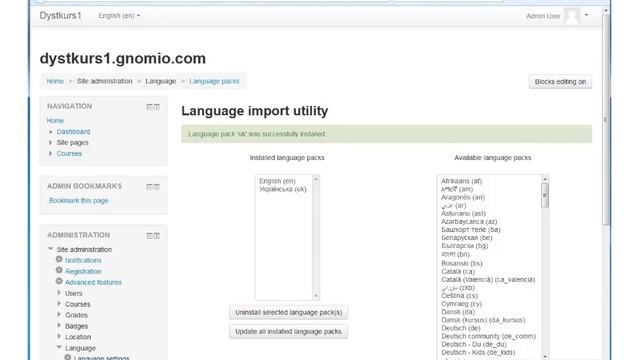Expand Location under Site administration

(59, 337)
